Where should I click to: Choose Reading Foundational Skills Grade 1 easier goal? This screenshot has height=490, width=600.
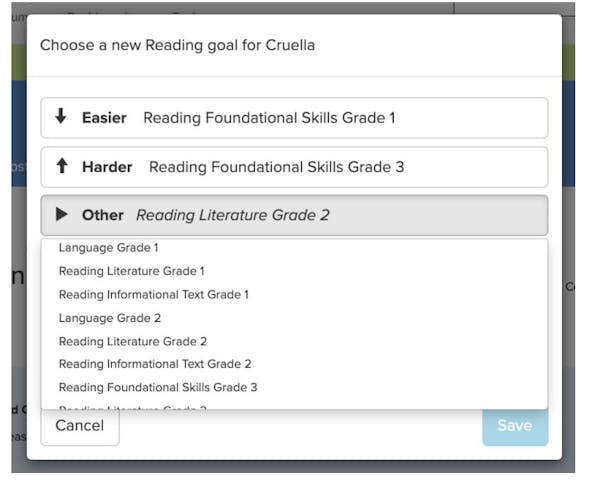click(269, 118)
